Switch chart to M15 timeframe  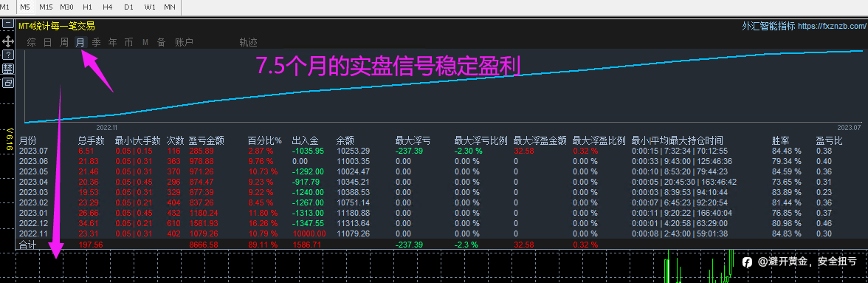[x=46, y=7]
